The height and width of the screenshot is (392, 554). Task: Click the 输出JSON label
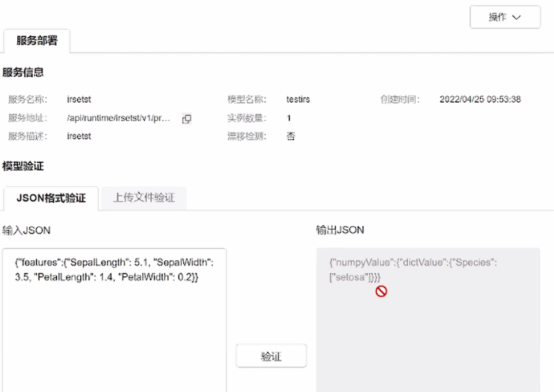click(340, 230)
